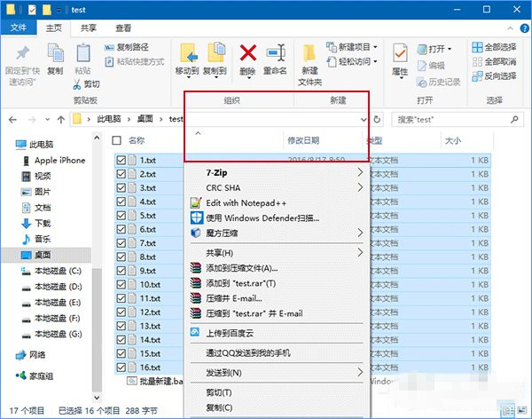Uncheck the checkbox for 1.txt
Screen dimensions: 532x419
121,161
